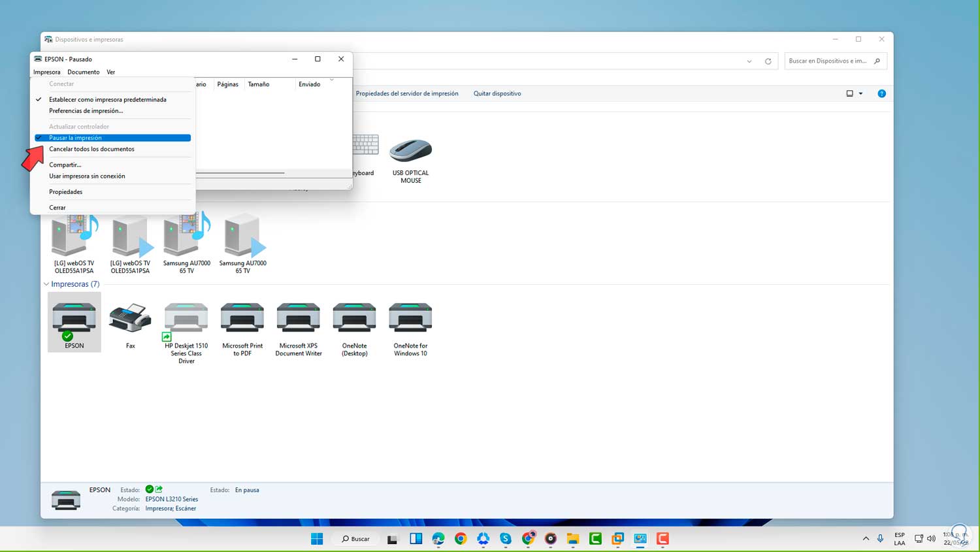Sort by Páginas column header

click(x=228, y=84)
